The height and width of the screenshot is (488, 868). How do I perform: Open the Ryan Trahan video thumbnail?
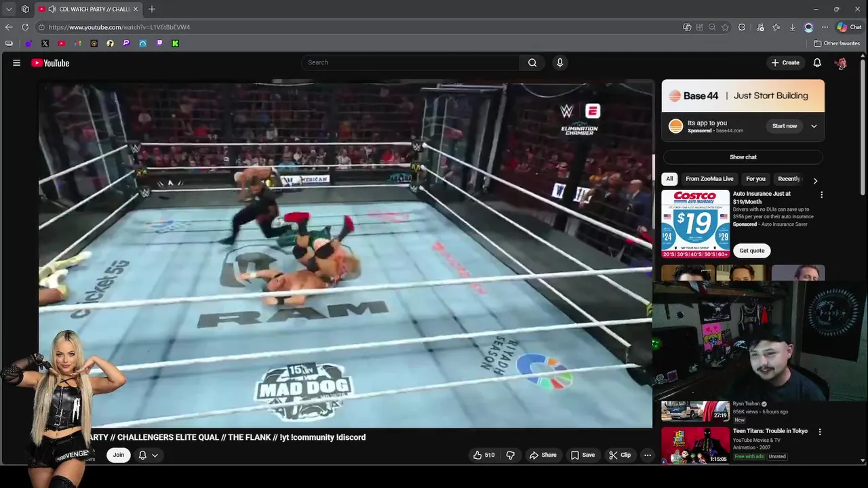coord(695,411)
